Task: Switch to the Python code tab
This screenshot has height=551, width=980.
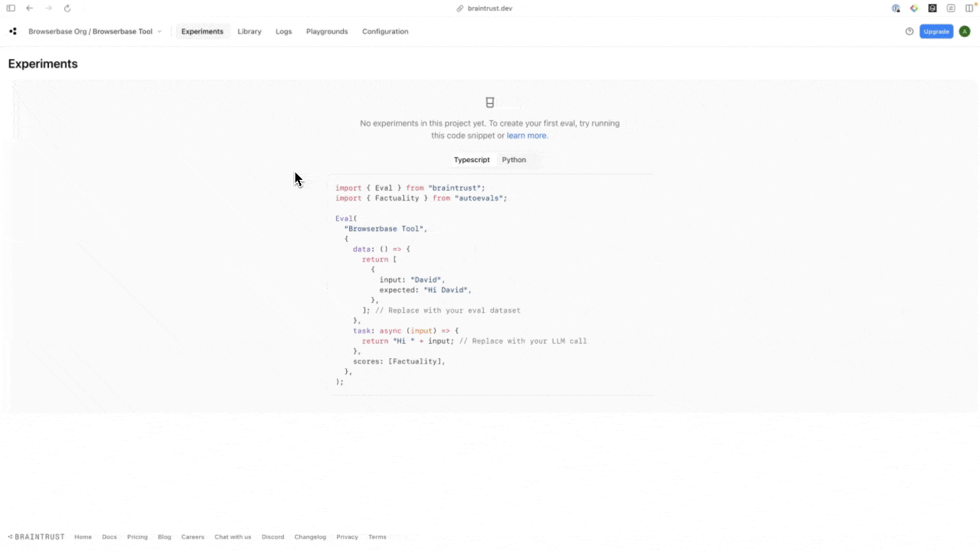Action: pos(514,160)
